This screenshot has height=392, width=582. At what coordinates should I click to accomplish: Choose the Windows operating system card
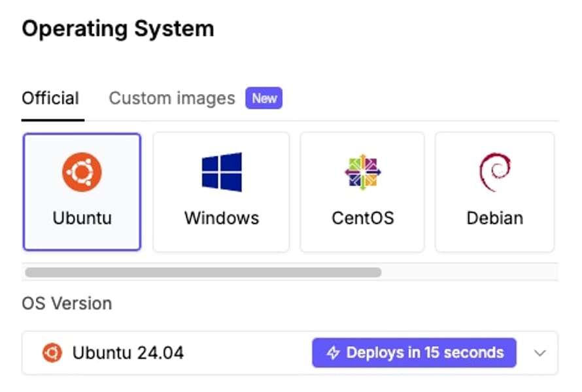[221, 191]
